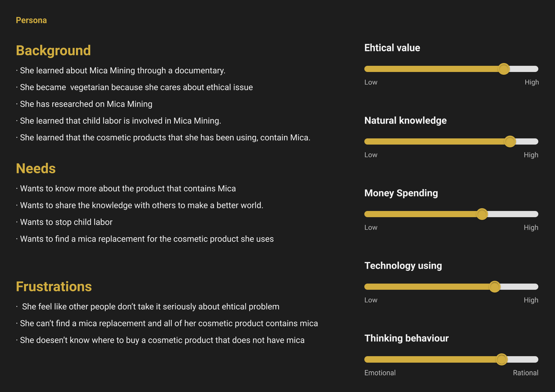Select the Background heading
555x392 pixels.
click(53, 51)
